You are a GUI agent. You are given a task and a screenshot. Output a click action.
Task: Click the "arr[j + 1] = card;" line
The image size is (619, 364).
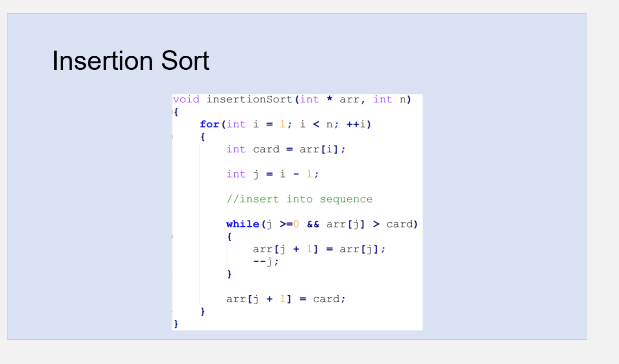(286, 299)
